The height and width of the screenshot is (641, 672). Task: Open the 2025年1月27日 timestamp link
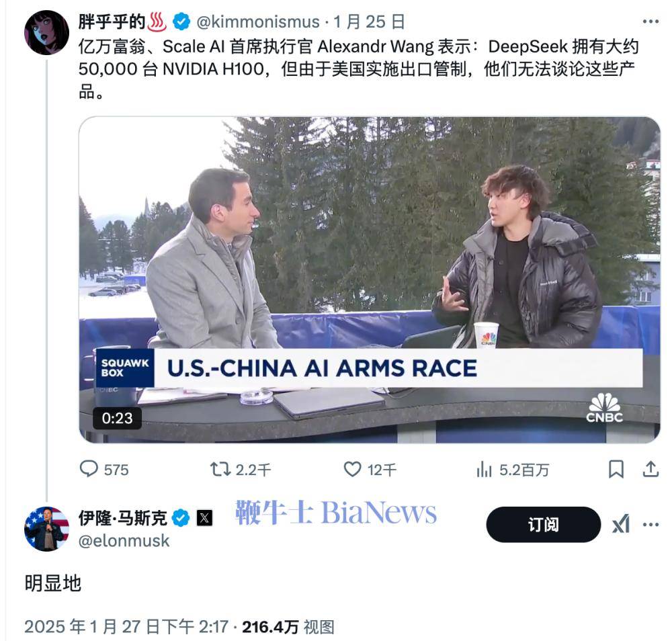point(126,627)
